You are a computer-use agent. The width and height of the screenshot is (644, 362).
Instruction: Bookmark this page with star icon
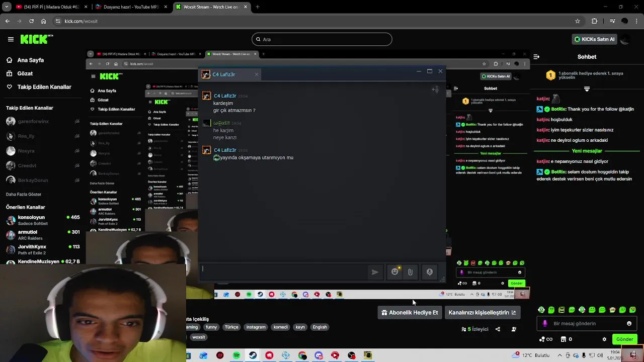[578, 21]
